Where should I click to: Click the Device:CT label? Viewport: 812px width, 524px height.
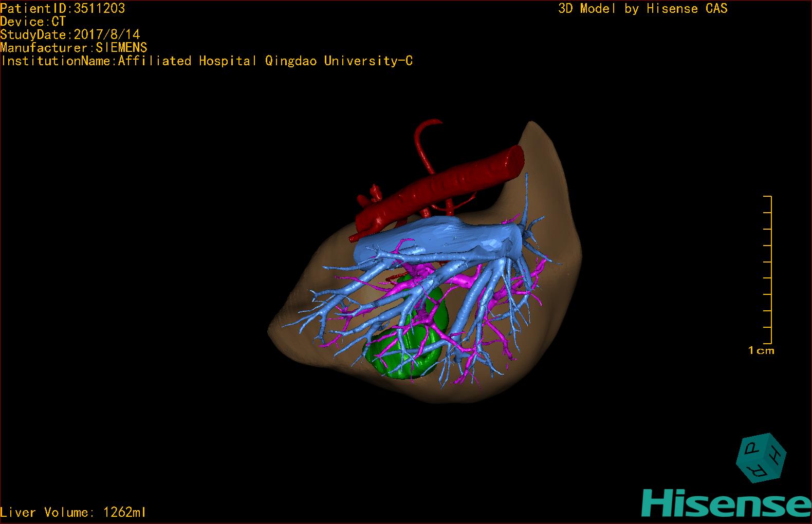(x=33, y=22)
